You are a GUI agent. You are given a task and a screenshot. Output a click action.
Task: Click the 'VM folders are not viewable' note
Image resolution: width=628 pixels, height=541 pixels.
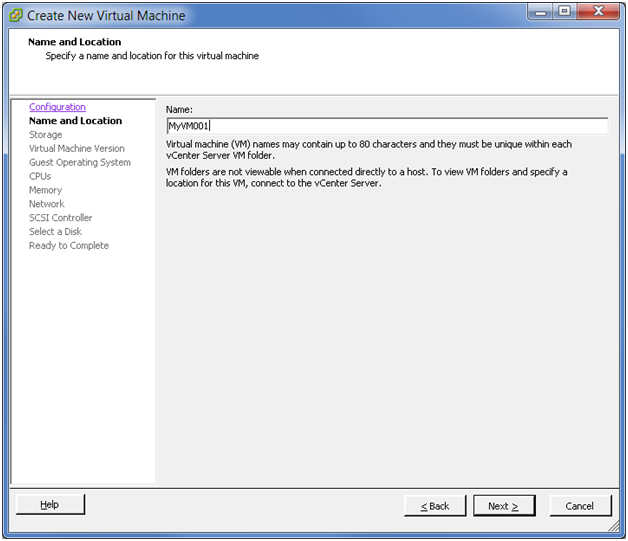tap(366, 177)
